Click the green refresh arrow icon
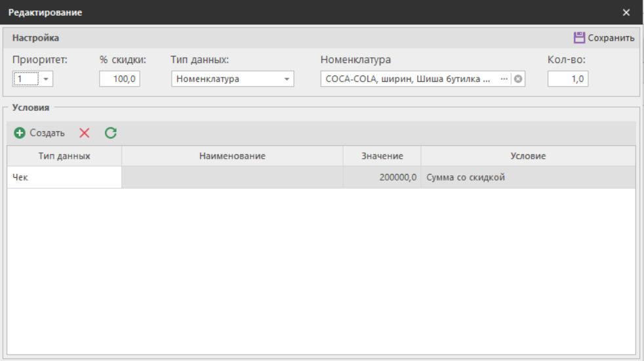 click(x=111, y=133)
